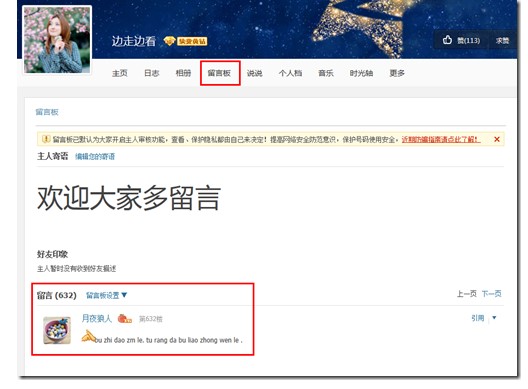Click the 第632楼 floor label

(x=151, y=319)
